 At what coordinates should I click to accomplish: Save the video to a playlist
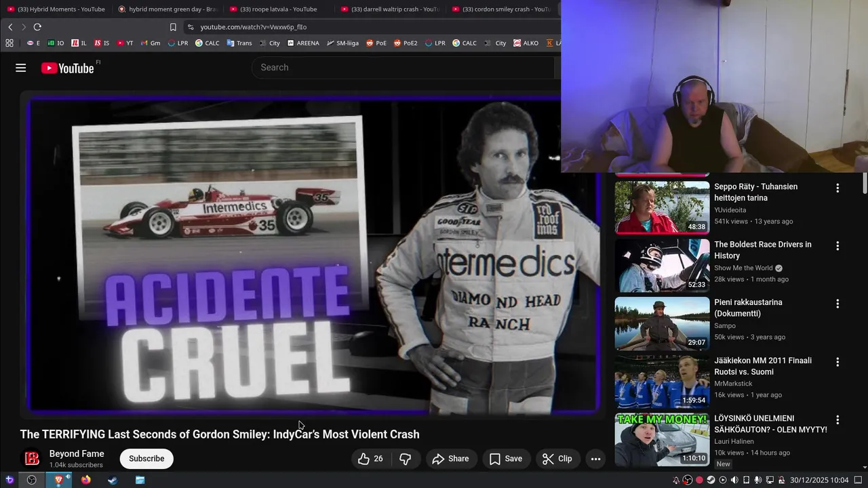506,459
